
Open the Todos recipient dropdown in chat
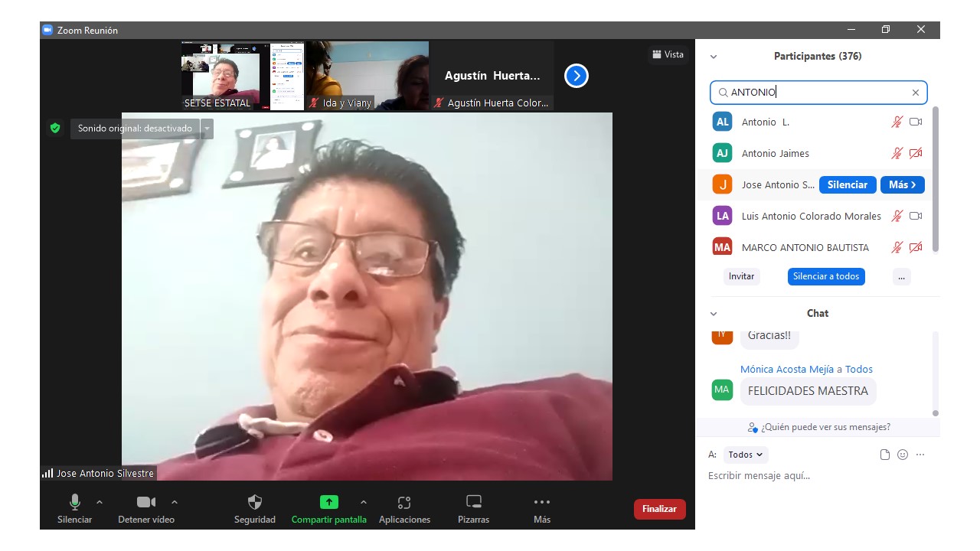745,455
